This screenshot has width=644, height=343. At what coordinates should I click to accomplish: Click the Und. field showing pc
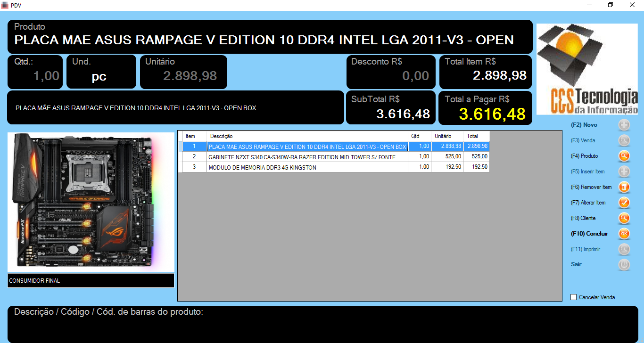click(x=101, y=72)
